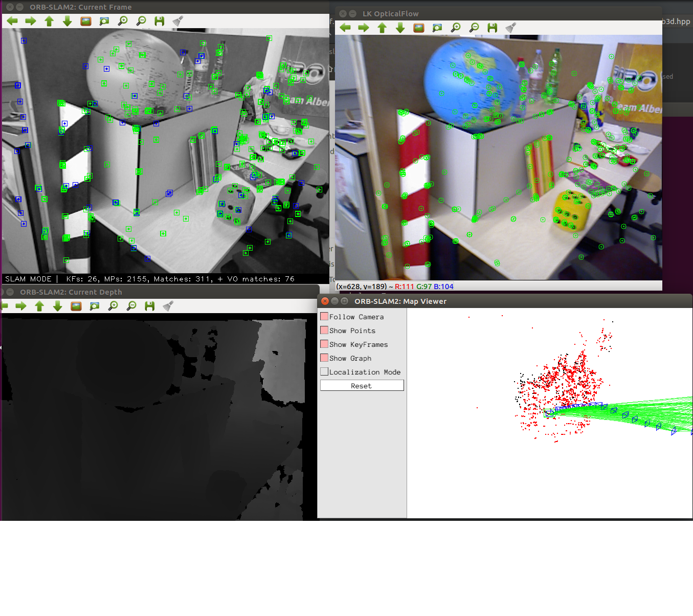The image size is (693, 616).
Task: Zoom in on the Current Depth image
Action: [113, 306]
